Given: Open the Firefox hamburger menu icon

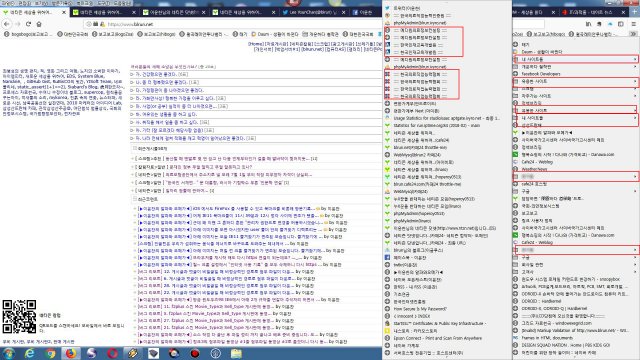Looking at the screenshot, I should [633, 24].
